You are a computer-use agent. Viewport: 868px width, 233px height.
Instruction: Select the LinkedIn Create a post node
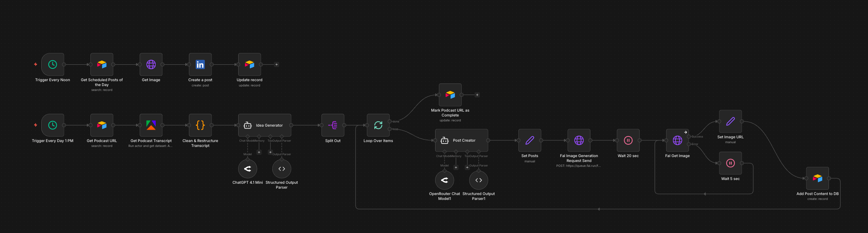pyautogui.click(x=200, y=65)
